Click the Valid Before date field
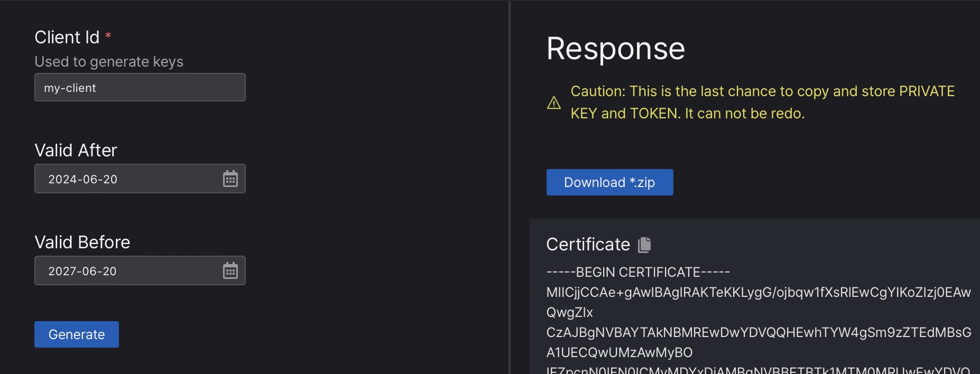 point(127,271)
